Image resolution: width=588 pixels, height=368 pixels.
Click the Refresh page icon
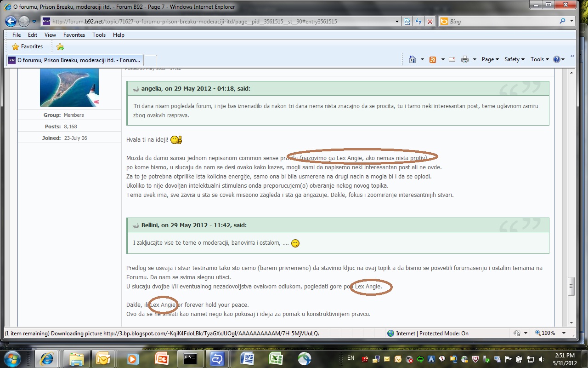pyautogui.click(x=418, y=21)
